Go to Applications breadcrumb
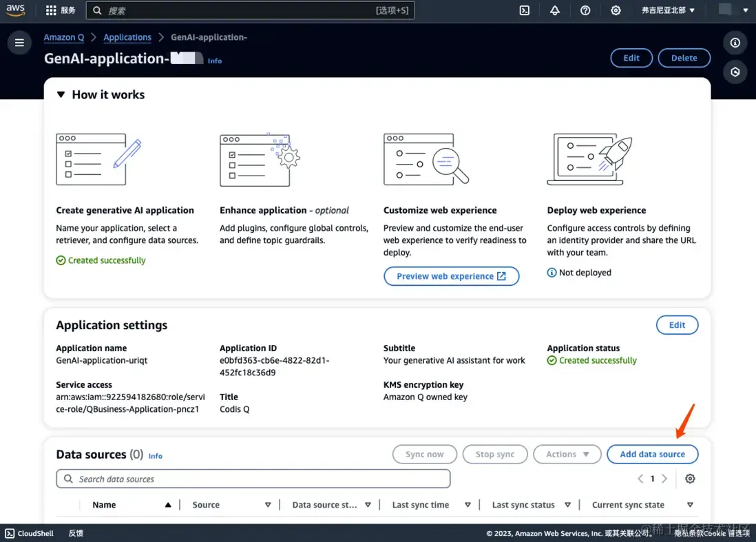This screenshot has height=542, width=756. click(x=127, y=37)
